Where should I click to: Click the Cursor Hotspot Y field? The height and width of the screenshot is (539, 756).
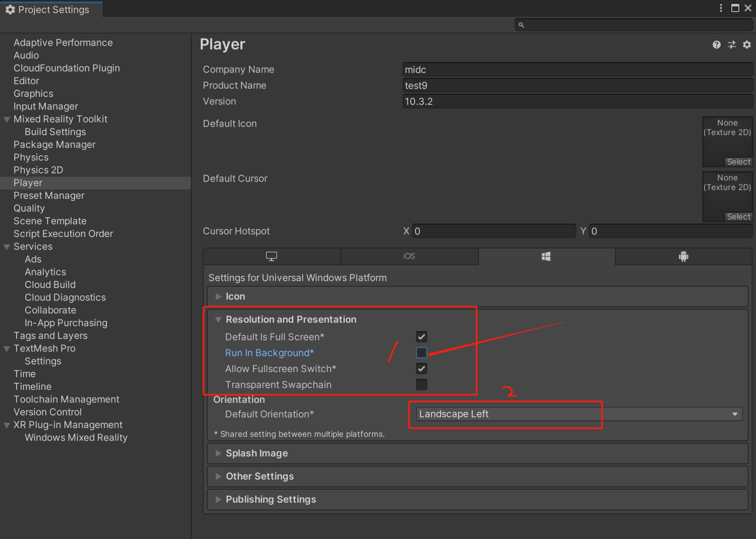[x=671, y=231]
